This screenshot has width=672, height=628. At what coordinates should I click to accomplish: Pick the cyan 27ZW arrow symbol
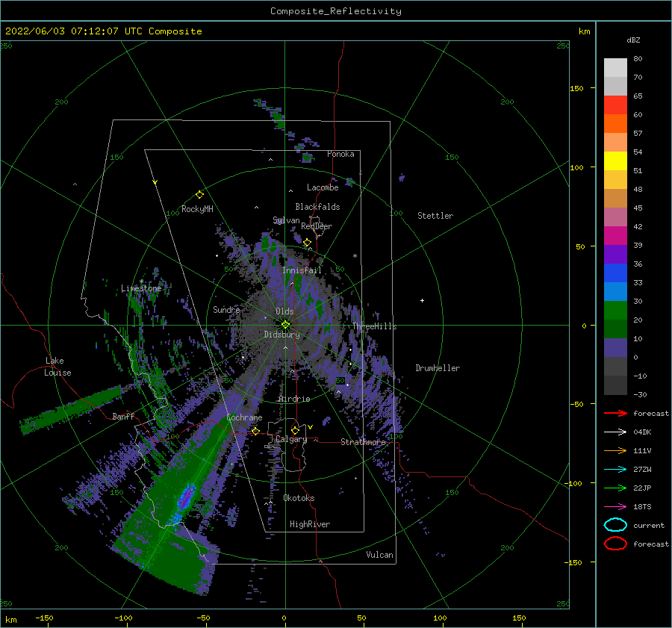pos(615,470)
